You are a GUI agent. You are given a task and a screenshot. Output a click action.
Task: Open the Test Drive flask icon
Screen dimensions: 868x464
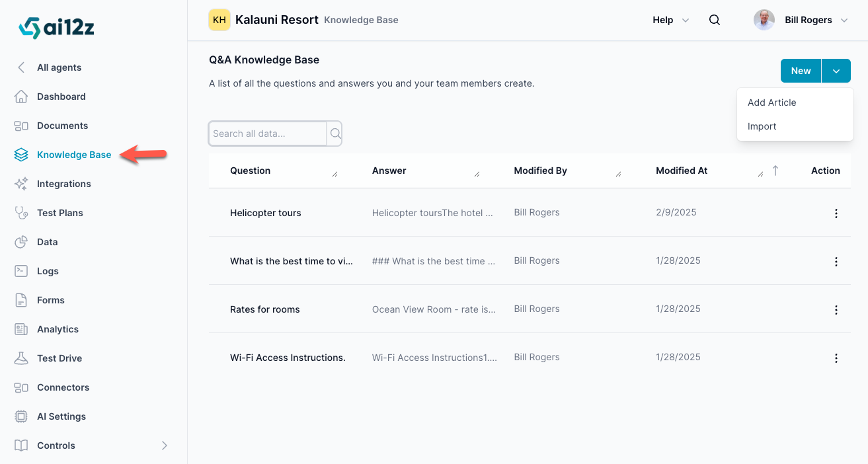[x=21, y=358]
